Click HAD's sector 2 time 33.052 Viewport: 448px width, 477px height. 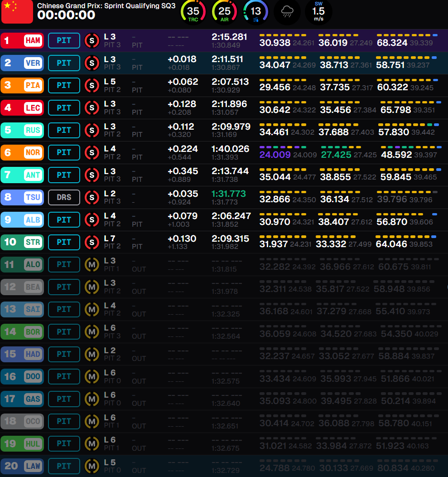[333, 356]
